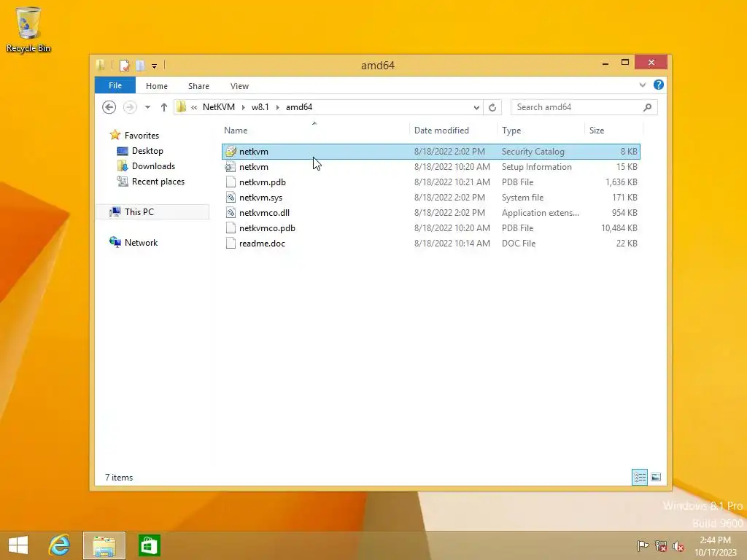Select the readme.doc file
This screenshot has width=747, height=560.
click(430, 243)
